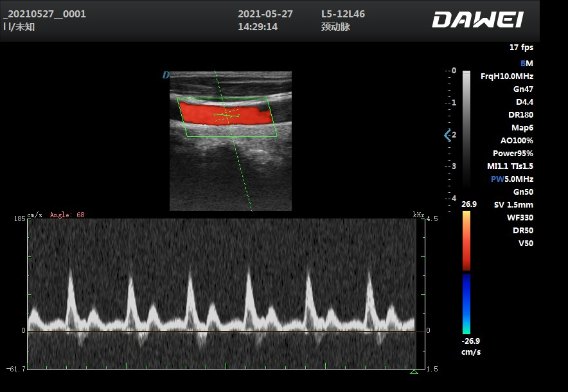Select the 'FrqH10.0MHz' parameter
This screenshot has width=568, height=392.
tap(507, 76)
